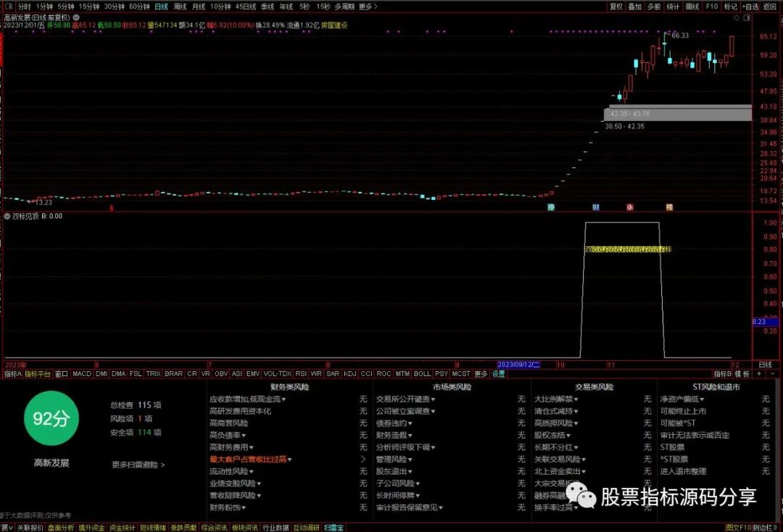Click the red 涨 marker under the chart
Screen dimensions: 783x532
630,207
